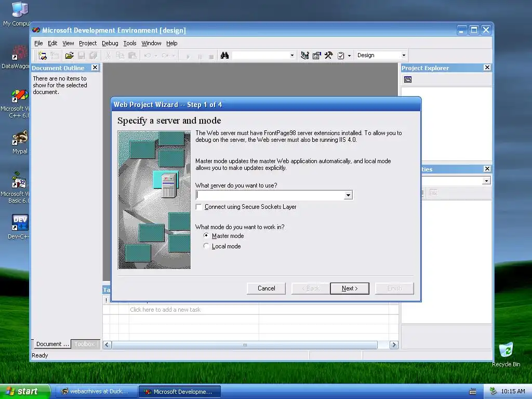Image resolution: width=532 pixels, height=399 pixels.
Task: Enable Connect using Secure Sockets Layer
Action: pos(199,207)
